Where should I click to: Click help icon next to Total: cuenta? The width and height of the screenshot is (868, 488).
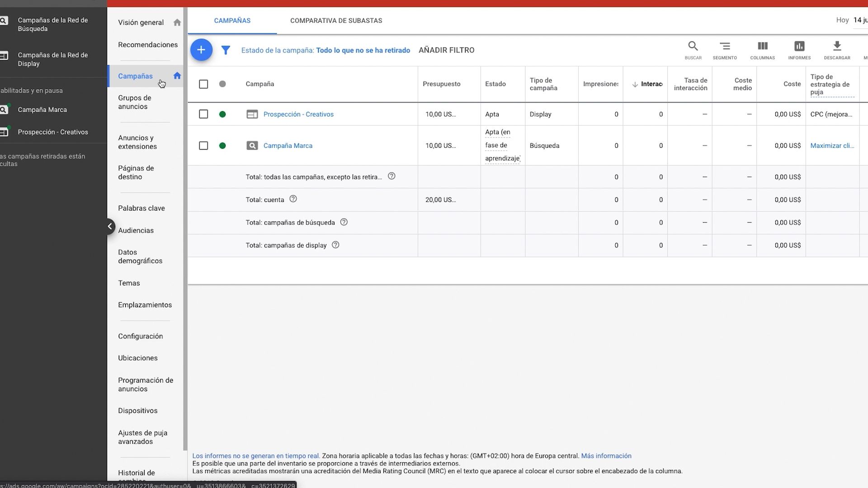(293, 199)
